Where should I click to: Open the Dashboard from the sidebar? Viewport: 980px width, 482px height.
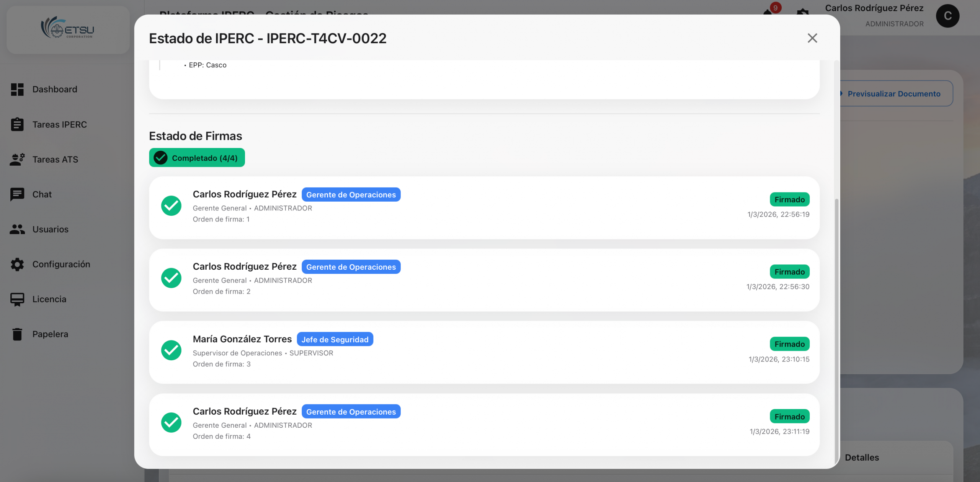point(54,89)
